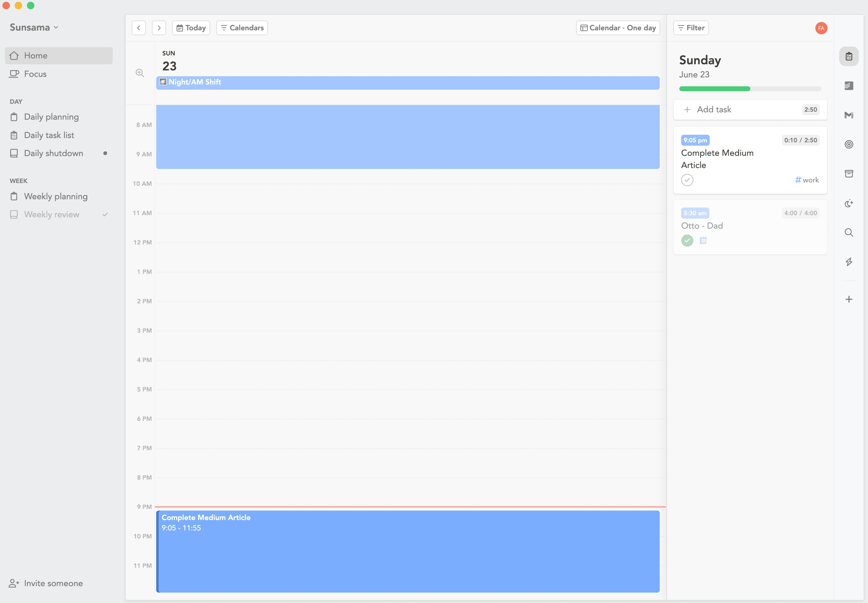Open the Calendars filter dropdown
Screen dimensions: 868x603
click(x=242, y=28)
